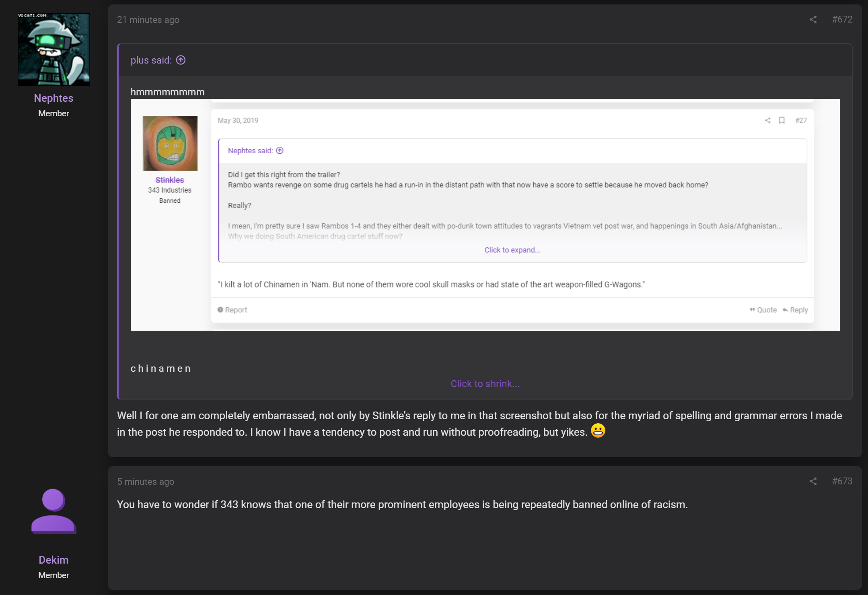Screen dimensions: 868x595
Task: Click the '343 Industries' title in the screenshot
Action: (x=170, y=190)
